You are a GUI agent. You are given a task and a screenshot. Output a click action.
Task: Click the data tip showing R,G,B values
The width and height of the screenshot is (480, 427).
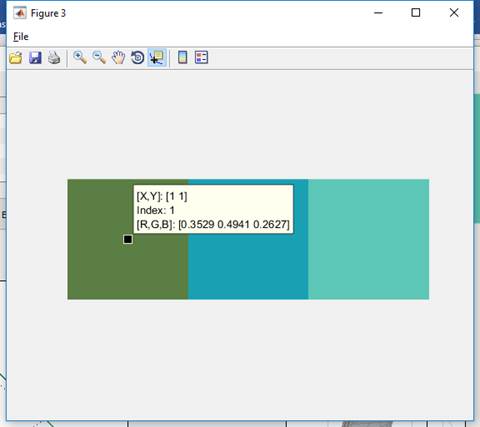tap(213, 209)
